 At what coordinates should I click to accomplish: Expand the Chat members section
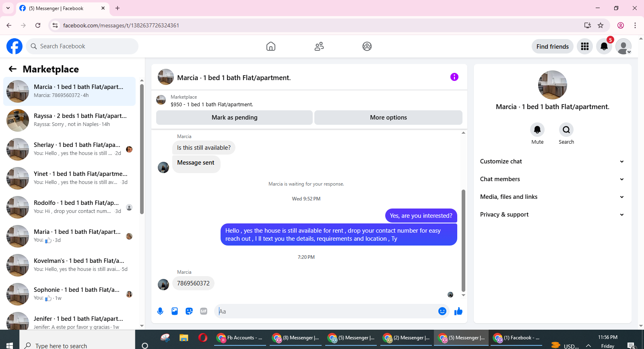click(552, 179)
